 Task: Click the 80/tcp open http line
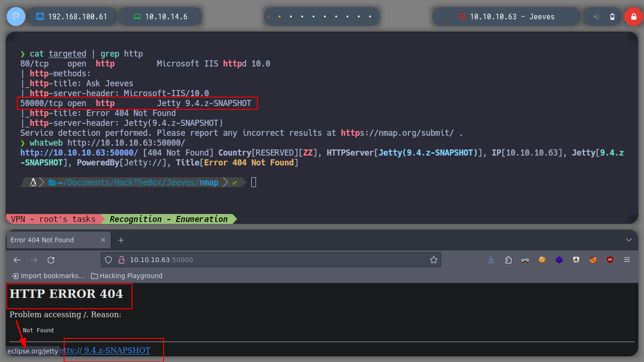pos(145,64)
